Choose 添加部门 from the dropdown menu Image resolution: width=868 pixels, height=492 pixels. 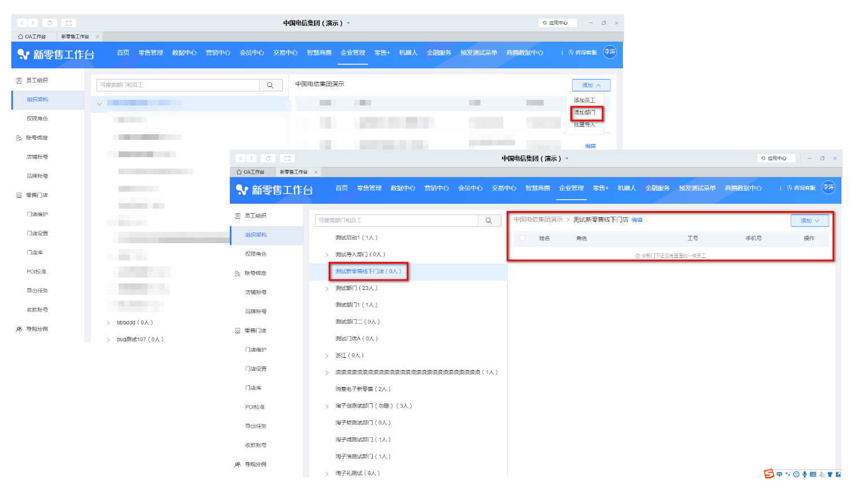point(585,113)
